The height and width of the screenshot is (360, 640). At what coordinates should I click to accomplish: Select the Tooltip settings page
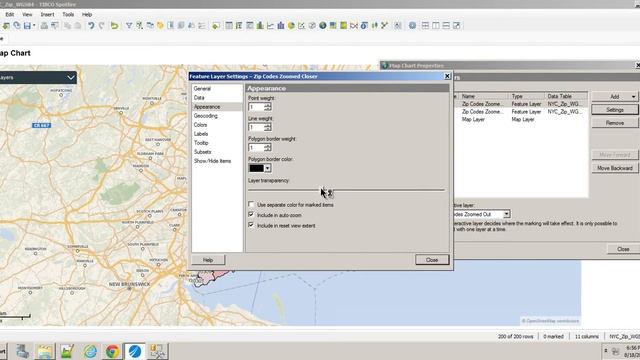click(x=201, y=143)
